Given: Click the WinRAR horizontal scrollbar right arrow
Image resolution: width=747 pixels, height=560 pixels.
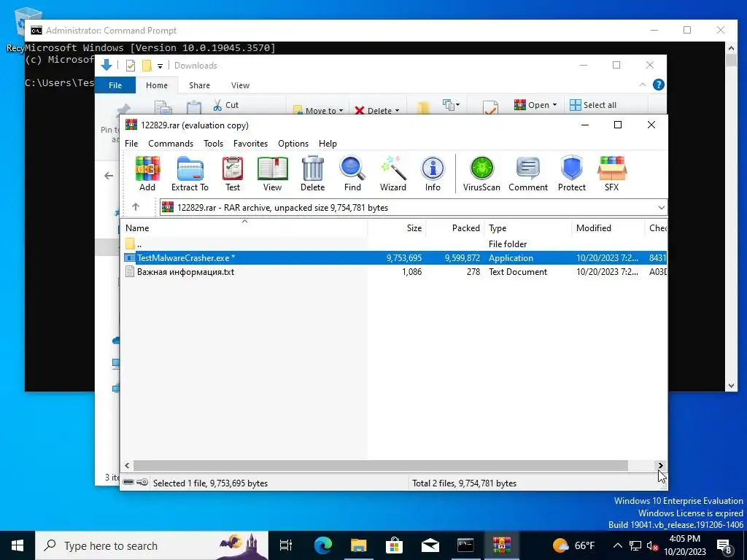Looking at the screenshot, I should [660, 466].
